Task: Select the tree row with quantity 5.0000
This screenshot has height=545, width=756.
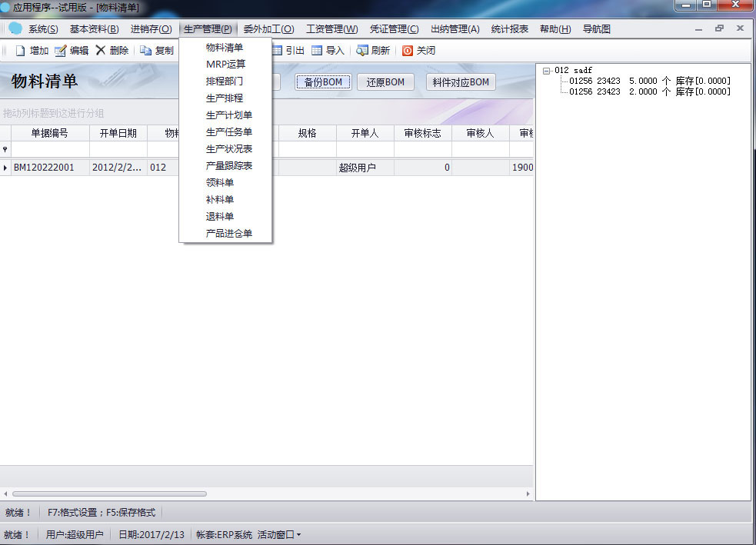Action: tap(650, 81)
